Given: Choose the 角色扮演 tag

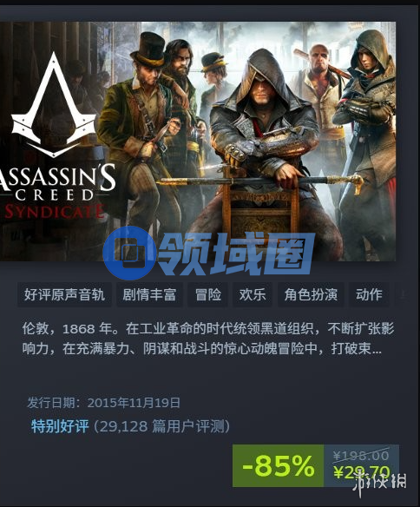Looking at the screenshot, I should coord(311,294).
